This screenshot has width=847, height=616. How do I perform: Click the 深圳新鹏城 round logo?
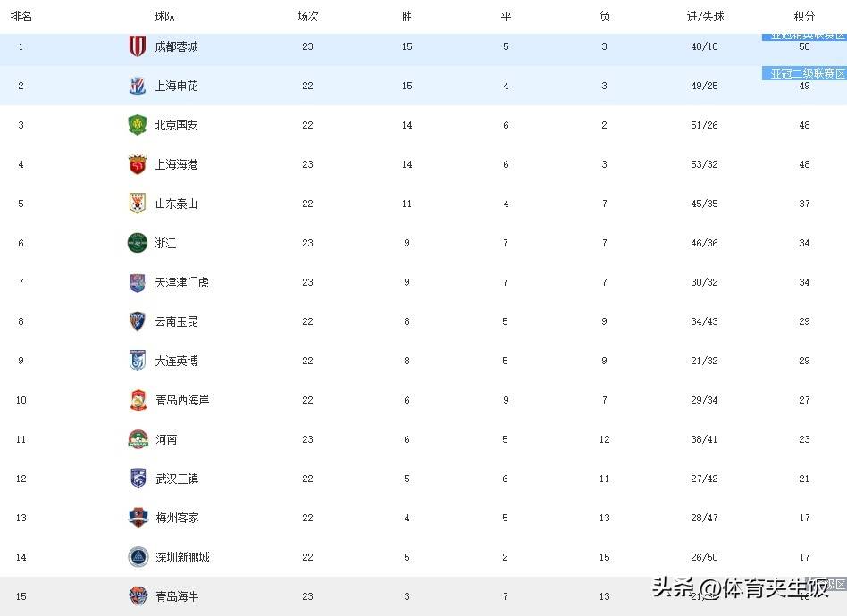tap(138, 557)
